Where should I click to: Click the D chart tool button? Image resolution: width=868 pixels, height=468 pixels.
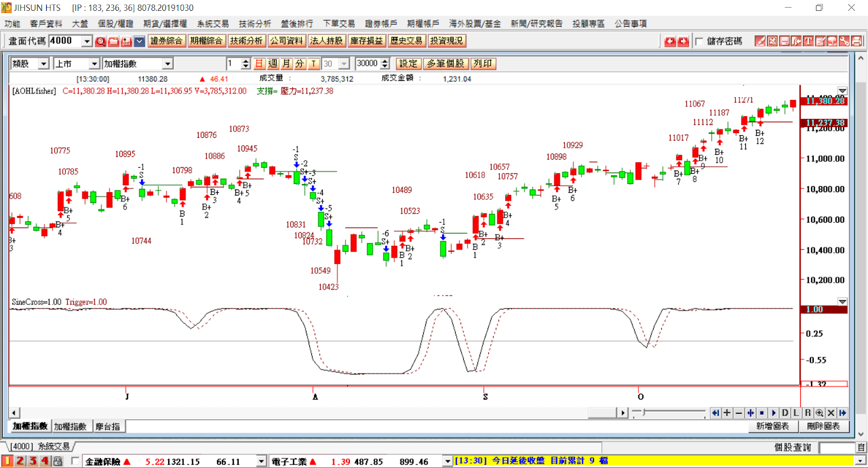tap(785, 413)
